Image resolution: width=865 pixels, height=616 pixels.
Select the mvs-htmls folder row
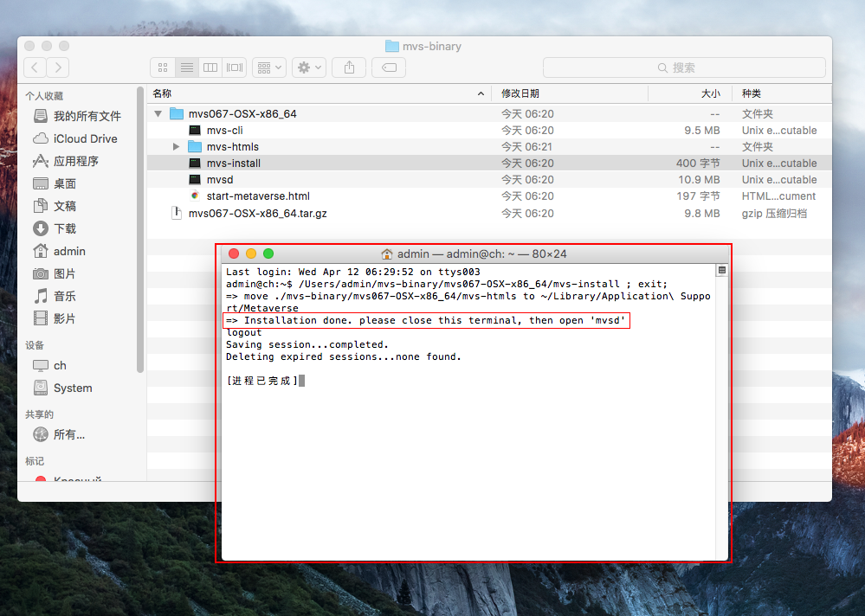click(x=489, y=146)
